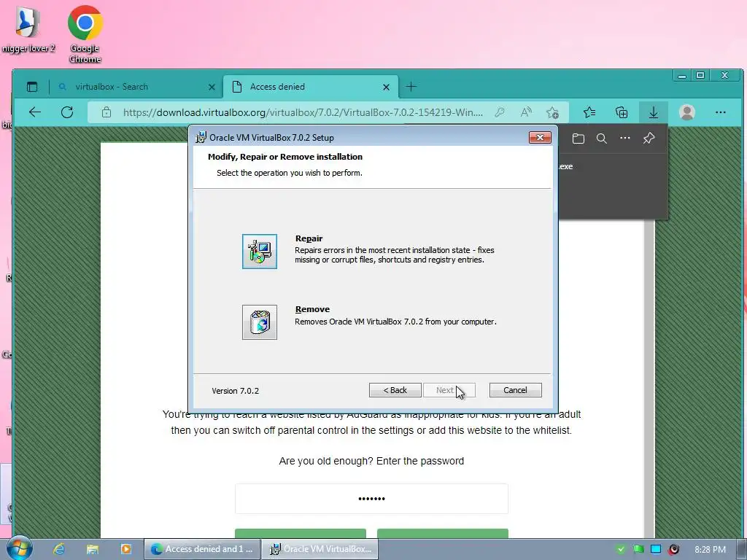Add this page to favorites
This screenshot has height=560, width=747.
[x=553, y=112]
